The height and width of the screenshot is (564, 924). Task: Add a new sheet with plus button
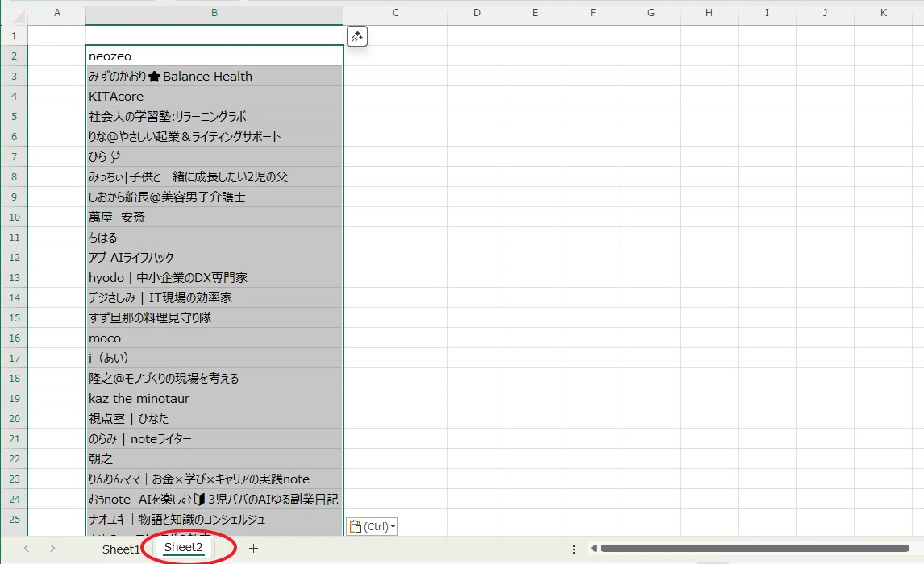click(x=253, y=548)
